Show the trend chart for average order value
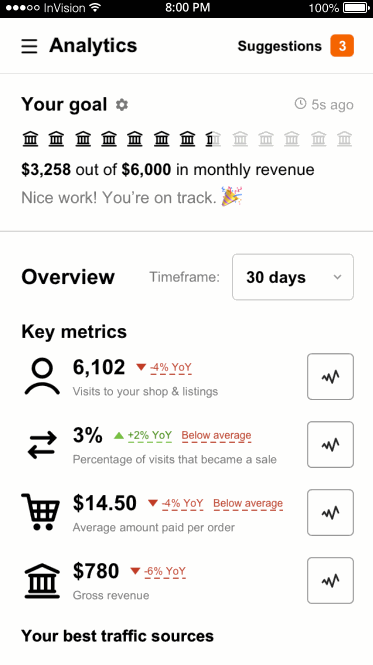373x665 pixels. pyautogui.click(x=330, y=512)
